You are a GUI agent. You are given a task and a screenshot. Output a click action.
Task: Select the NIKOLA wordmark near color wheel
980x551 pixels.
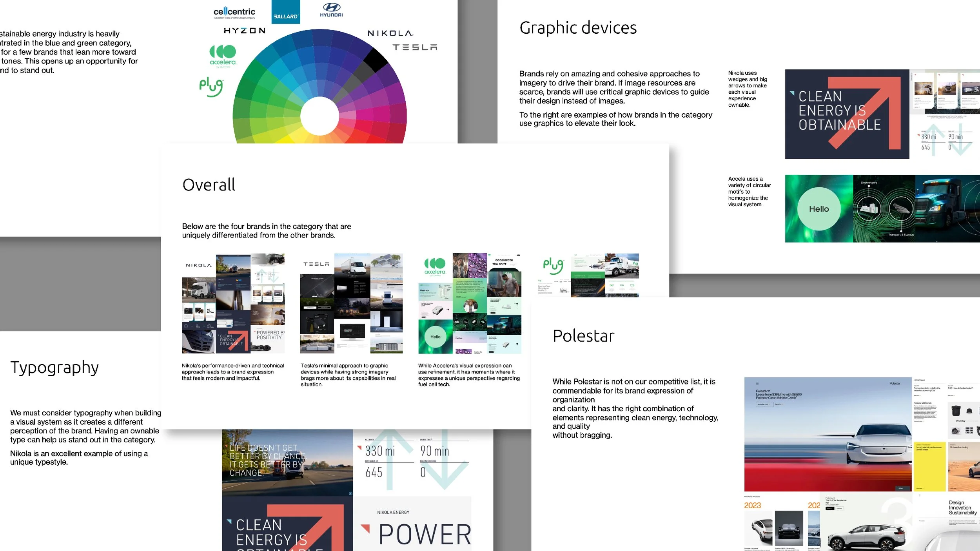[x=390, y=33]
